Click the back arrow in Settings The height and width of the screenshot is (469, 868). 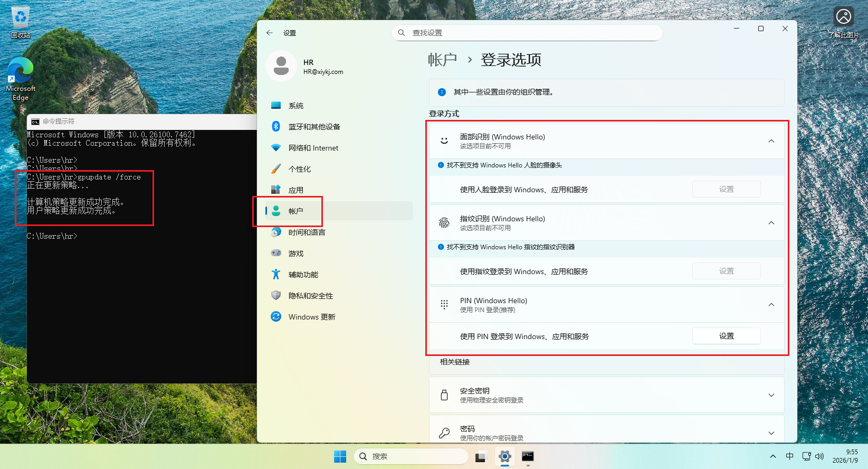point(270,33)
